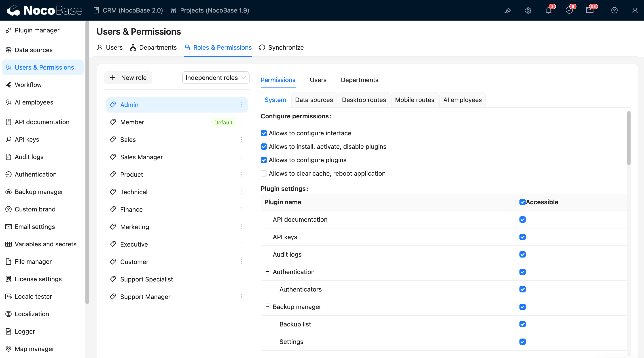This screenshot has width=644, height=358.
Task: Click the permissions panel vertical scrollbar
Action: [629, 138]
